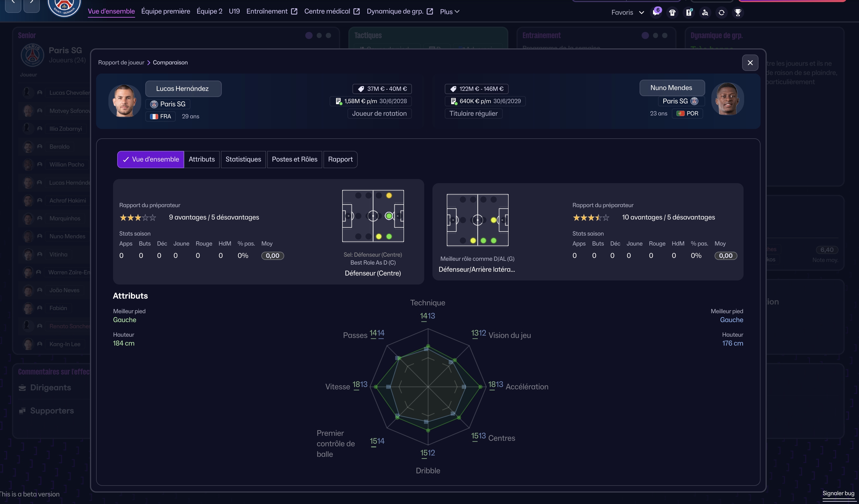Click the star rating for Nuno Mendes

[591, 217]
